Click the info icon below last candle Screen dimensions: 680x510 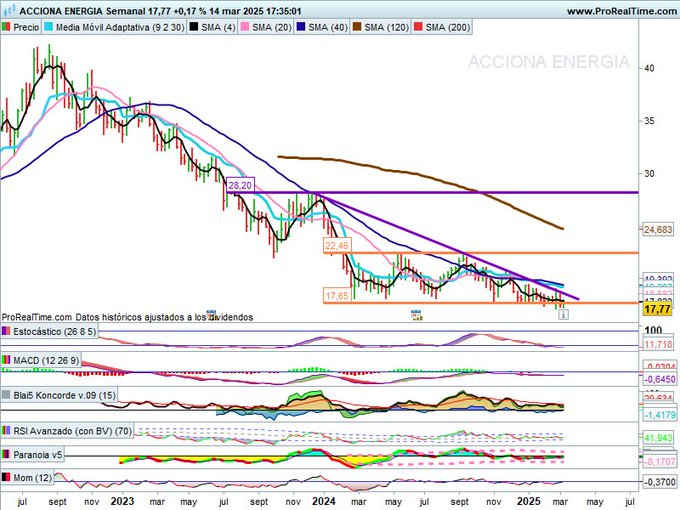563,314
